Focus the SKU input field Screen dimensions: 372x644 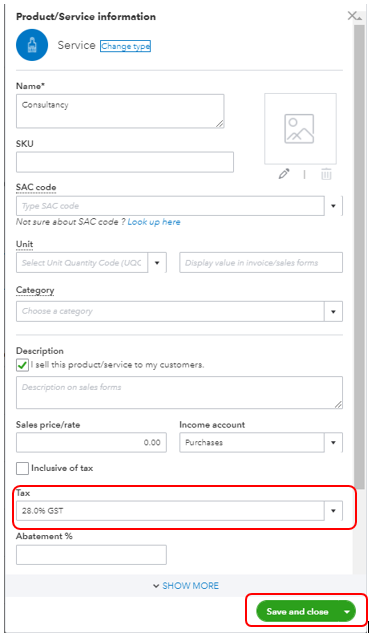click(125, 162)
